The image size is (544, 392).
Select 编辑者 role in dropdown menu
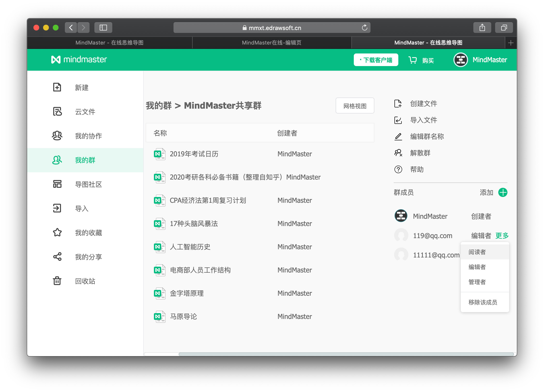(485, 267)
